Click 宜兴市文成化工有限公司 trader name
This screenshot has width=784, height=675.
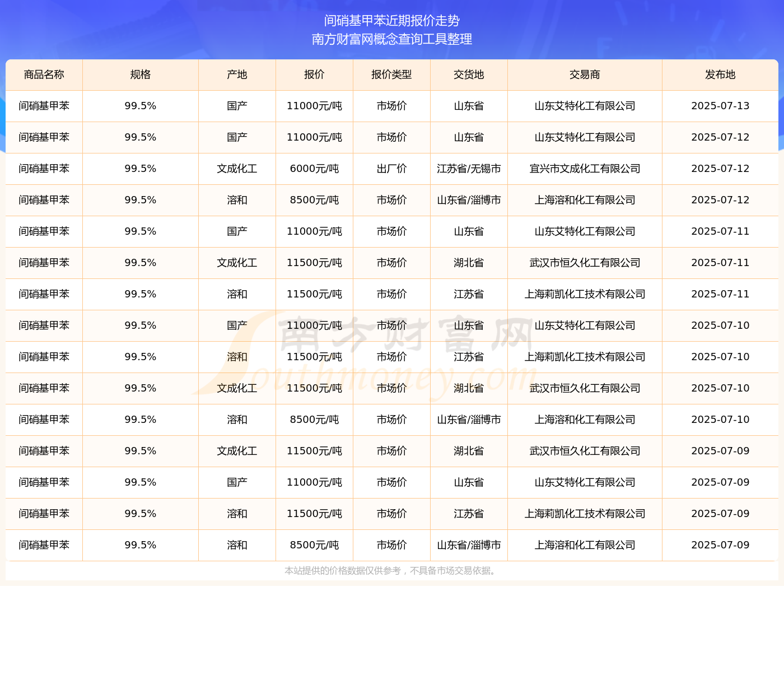click(x=585, y=169)
